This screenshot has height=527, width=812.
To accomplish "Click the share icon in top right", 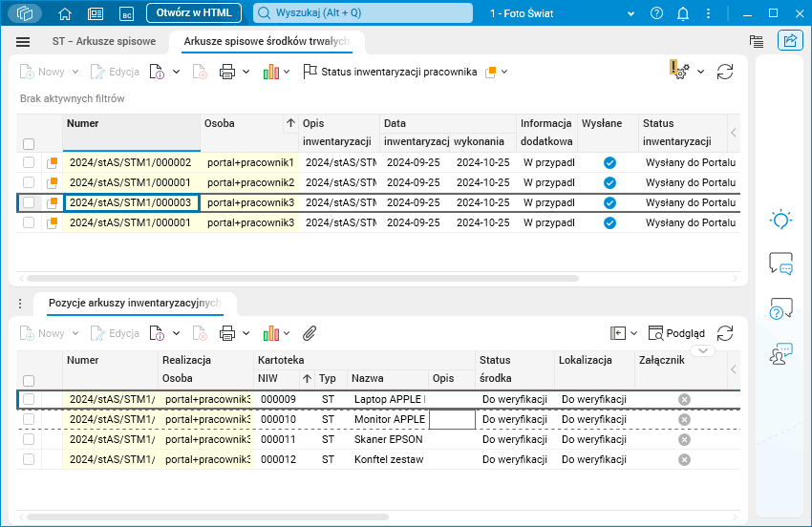I will pyautogui.click(x=790, y=41).
